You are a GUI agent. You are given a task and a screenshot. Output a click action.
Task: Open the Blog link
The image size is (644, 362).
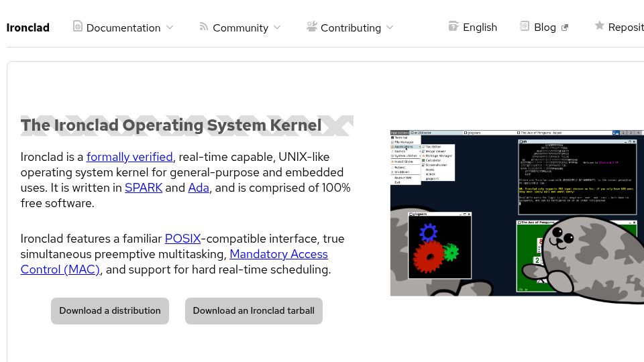click(544, 27)
